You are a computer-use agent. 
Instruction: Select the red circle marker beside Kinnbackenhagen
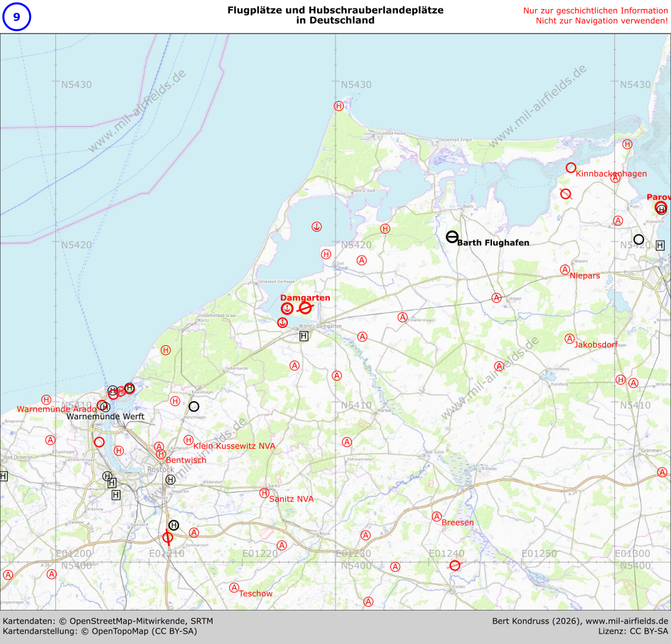(x=571, y=168)
